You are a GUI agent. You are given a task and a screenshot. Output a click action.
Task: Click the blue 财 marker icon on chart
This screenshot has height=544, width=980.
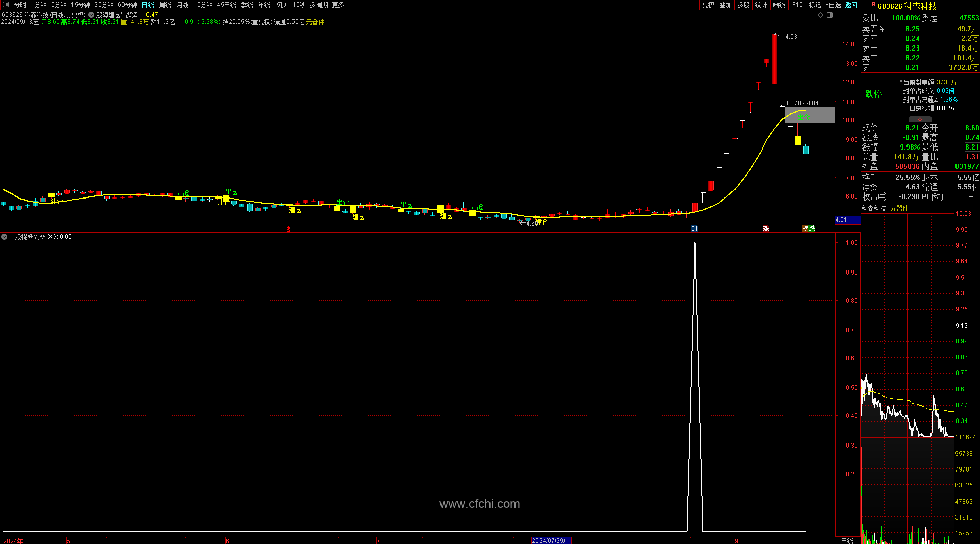pyautogui.click(x=694, y=229)
